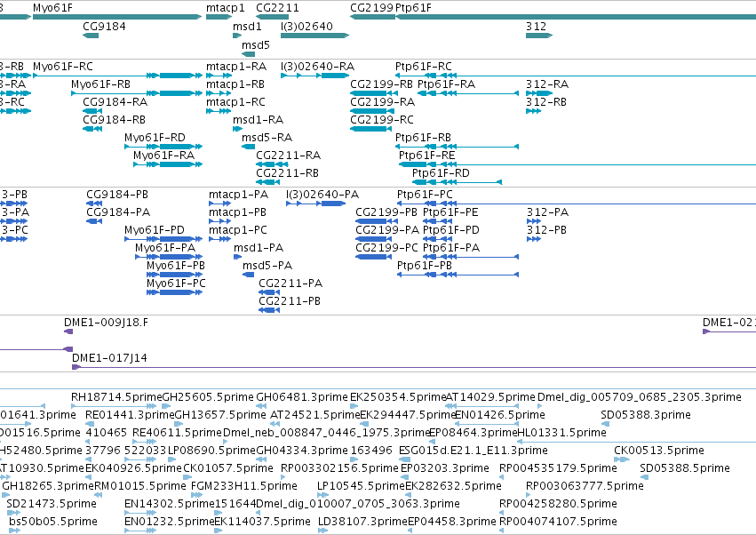Select the Myo61F-RB transcript label
The height and width of the screenshot is (535, 756).
pyautogui.click(x=100, y=84)
